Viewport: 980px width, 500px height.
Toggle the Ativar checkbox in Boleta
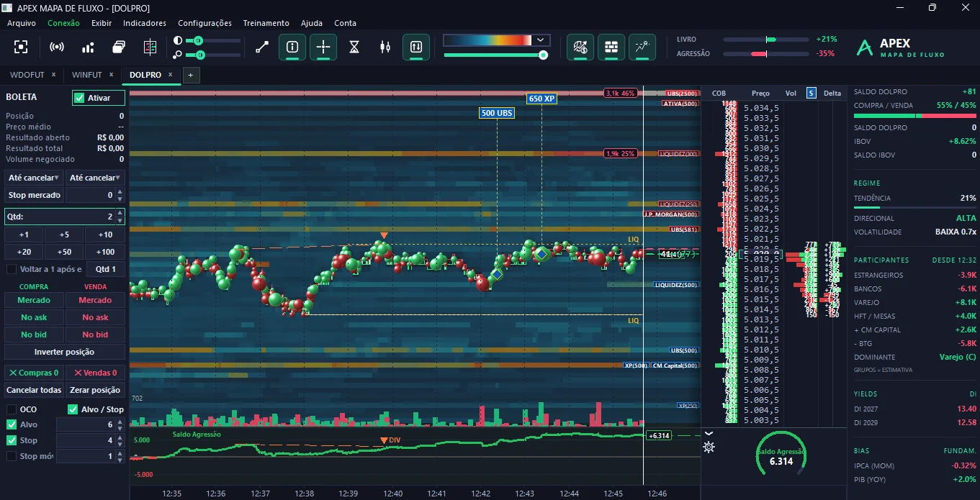coord(79,98)
